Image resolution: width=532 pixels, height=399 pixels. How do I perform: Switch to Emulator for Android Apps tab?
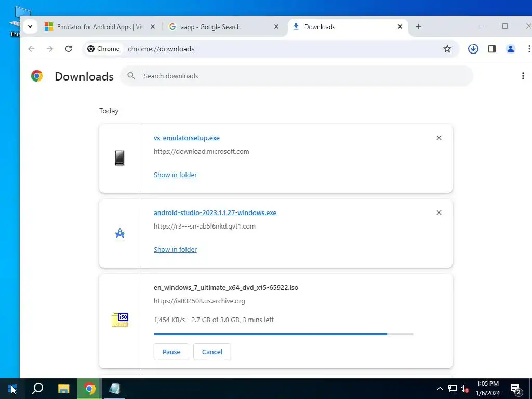[x=100, y=27]
